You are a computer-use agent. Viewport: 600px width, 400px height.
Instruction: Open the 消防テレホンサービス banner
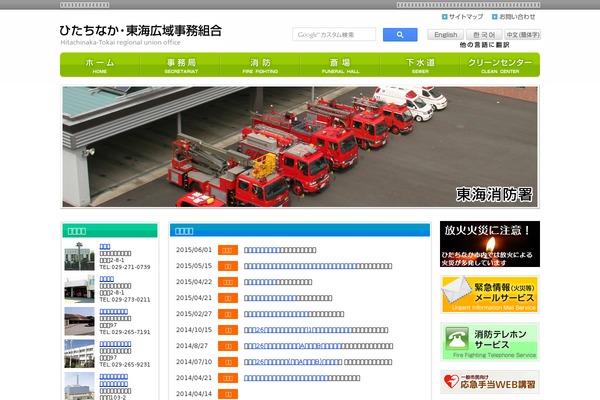tap(490, 342)
